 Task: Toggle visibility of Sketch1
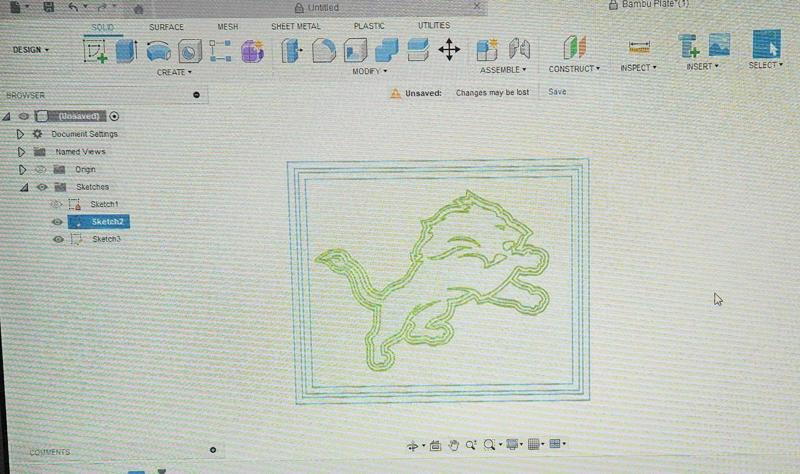(56, 205)
